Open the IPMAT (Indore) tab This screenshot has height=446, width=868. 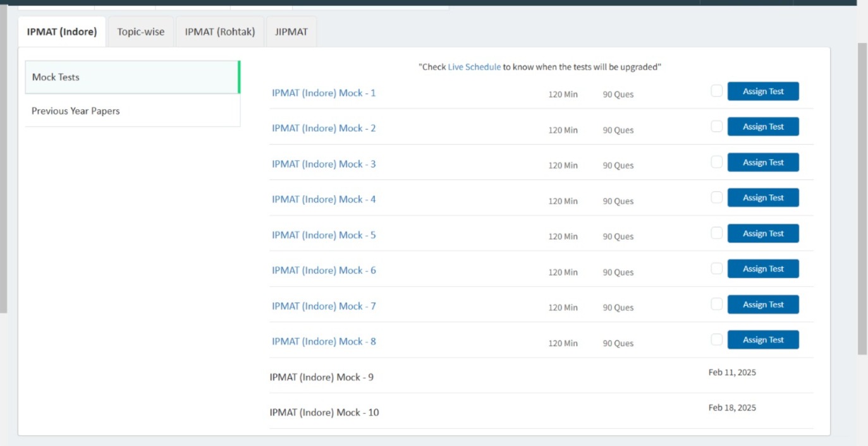point(62,32)
